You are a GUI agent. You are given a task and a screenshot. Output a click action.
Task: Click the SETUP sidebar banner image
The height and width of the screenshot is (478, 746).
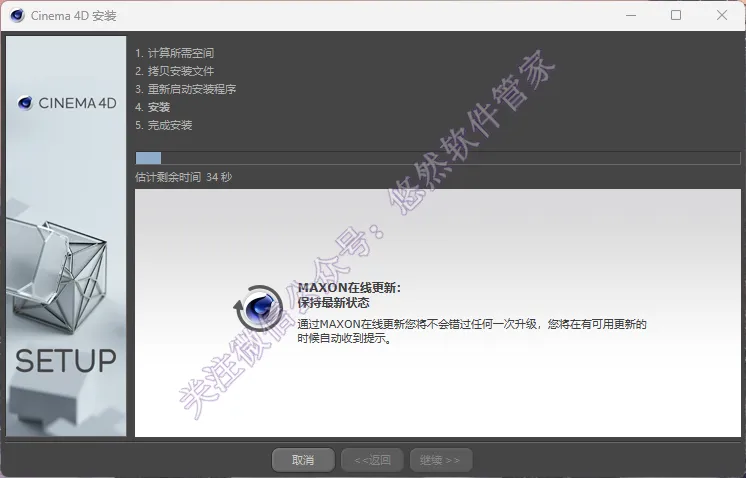click(x=66, y=236)
